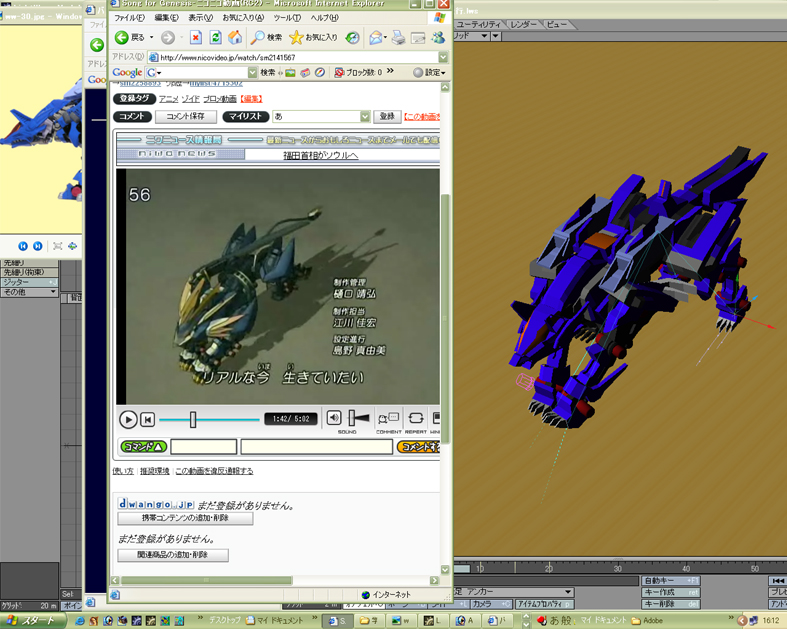Click the 関連商品の追加・削除 button

click(x=173, y=555)
